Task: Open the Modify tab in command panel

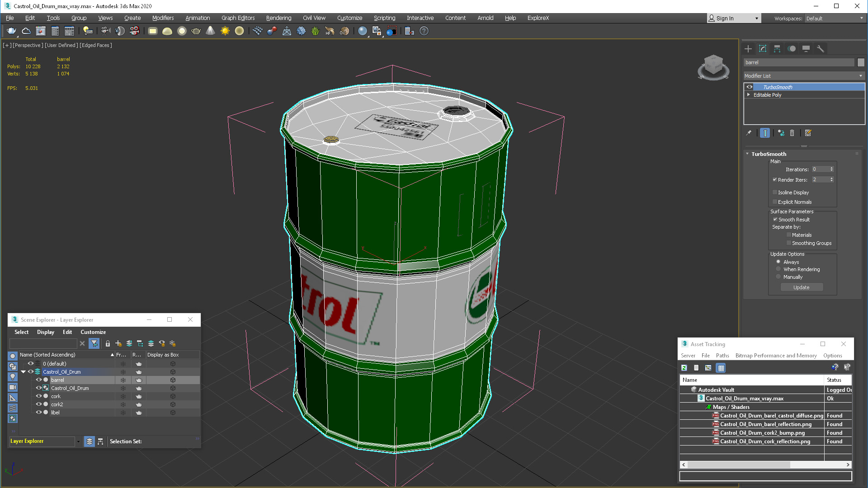Action: (763, 49)
